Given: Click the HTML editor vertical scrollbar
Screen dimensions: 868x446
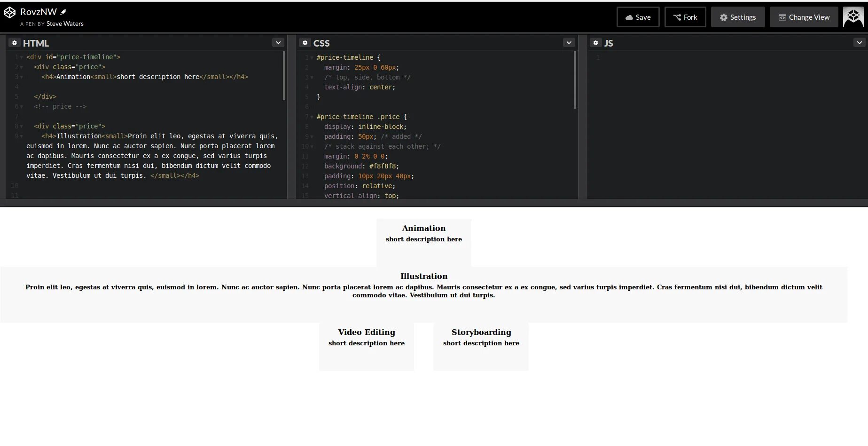Looking at the screenshot, I should [284, 76].
